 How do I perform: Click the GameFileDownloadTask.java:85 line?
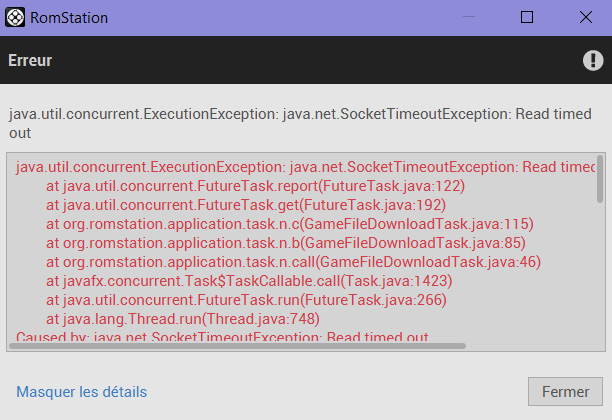[x=286, y=244]
